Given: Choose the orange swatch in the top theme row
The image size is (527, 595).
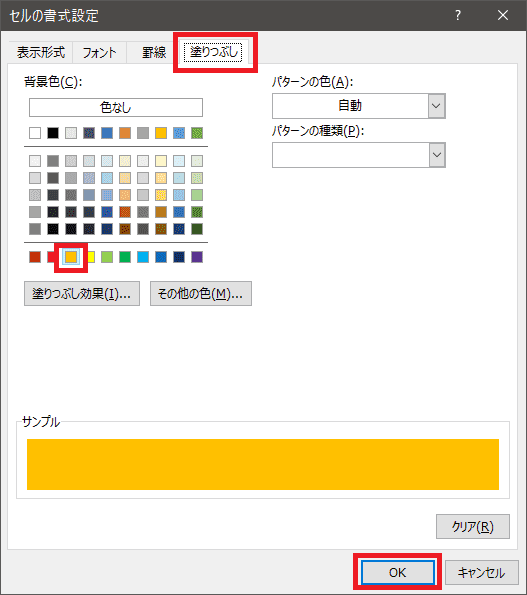Looking at the screenshot, I should click(x=125, y=133).
